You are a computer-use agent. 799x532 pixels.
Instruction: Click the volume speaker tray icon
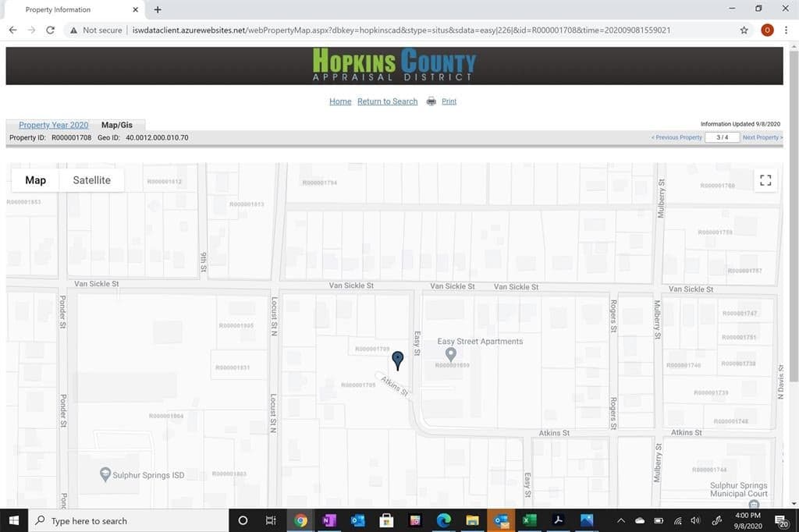tap(695, 520)
